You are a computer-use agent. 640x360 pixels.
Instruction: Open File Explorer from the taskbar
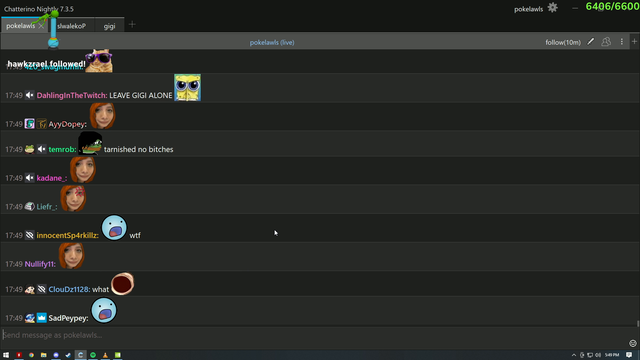(43, 355)
